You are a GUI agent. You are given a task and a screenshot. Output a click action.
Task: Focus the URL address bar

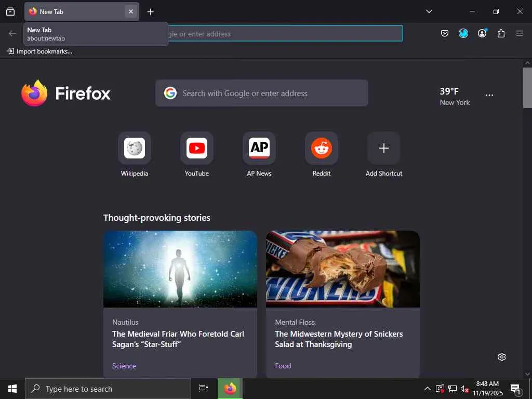pos(285,34)
